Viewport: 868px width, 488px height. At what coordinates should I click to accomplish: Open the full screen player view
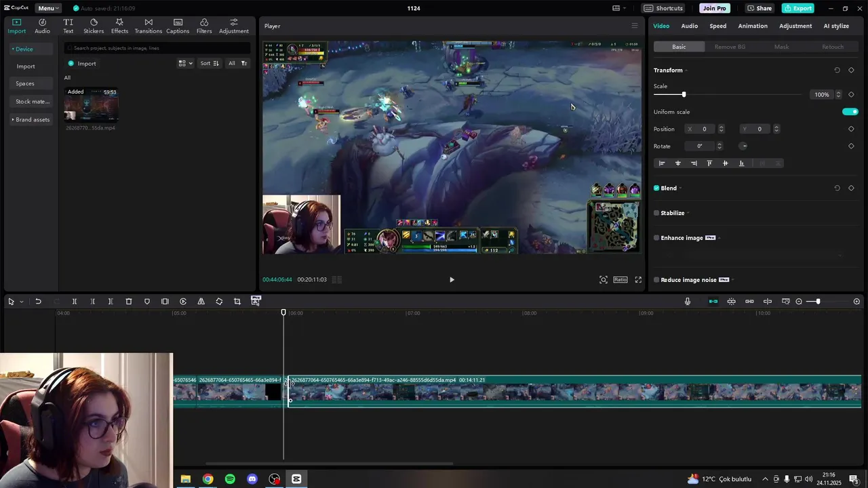pos(638,280)
